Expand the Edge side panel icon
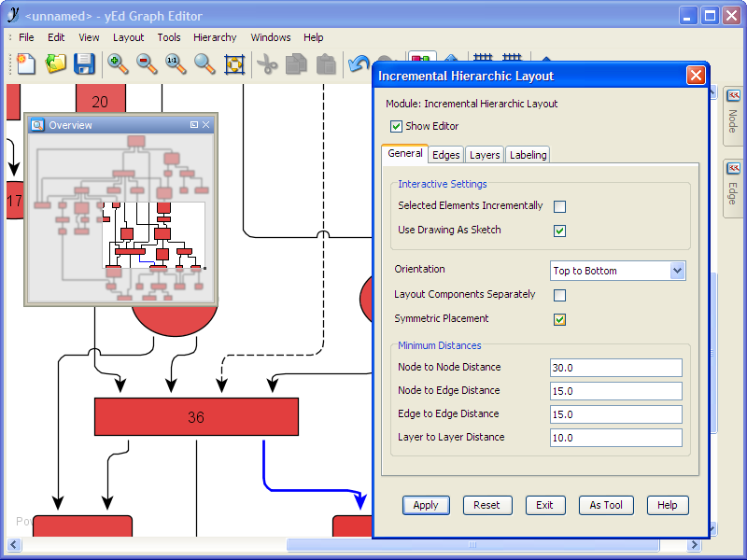This screenshot has width=747, height=560. [x=733, y=169]
